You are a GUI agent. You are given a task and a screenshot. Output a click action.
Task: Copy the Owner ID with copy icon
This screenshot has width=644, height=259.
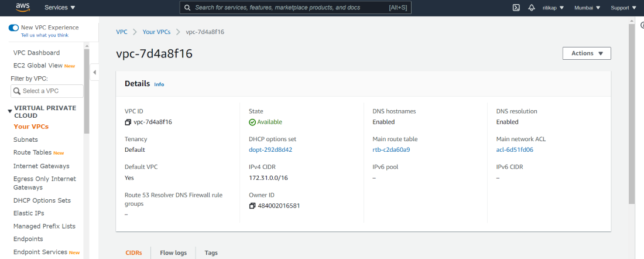coord(252,206)
